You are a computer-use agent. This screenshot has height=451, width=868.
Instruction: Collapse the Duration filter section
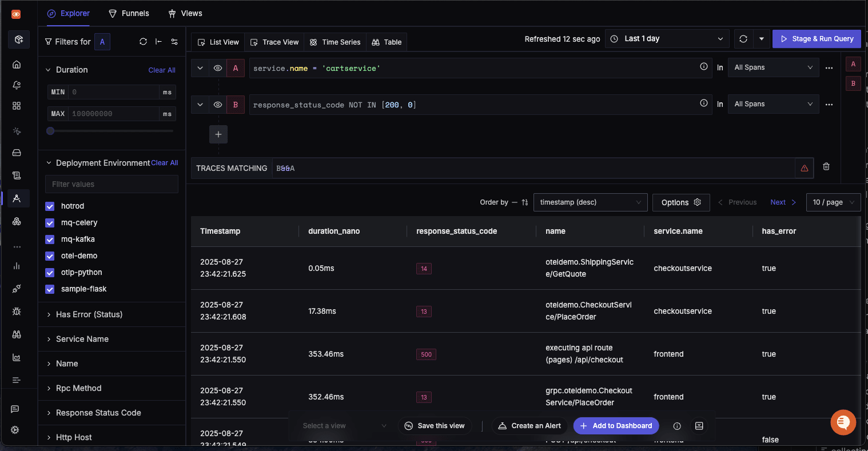[x=49, y=70]
